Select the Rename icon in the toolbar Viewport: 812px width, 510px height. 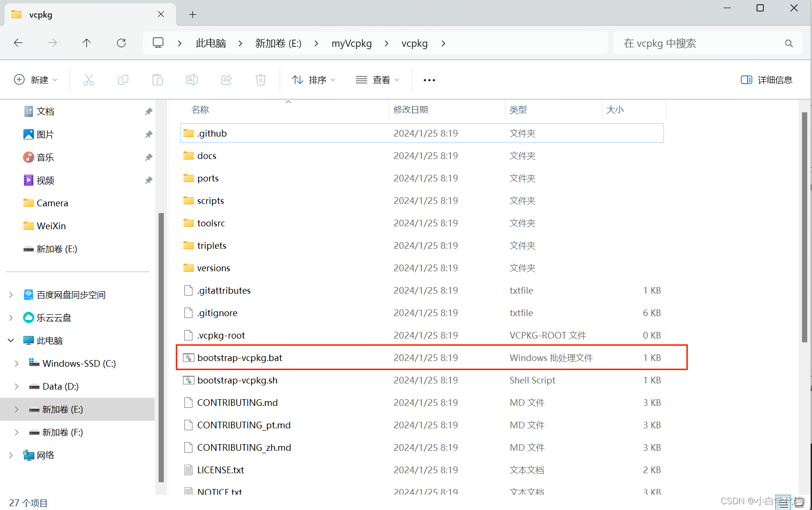coord(192,80)
